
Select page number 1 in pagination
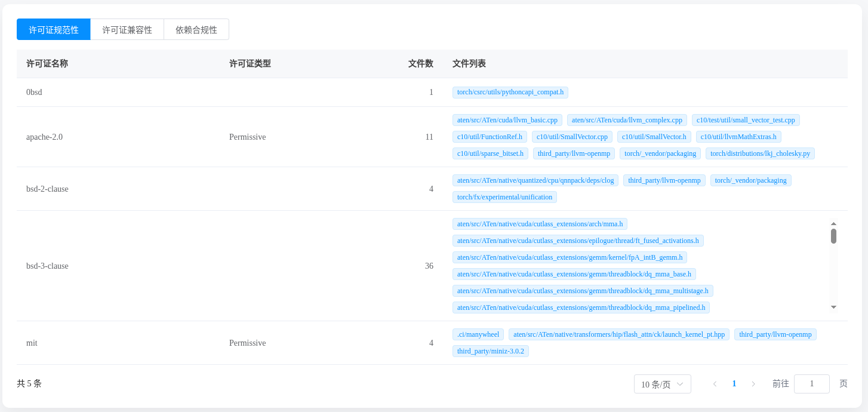(x=734, y=384)
